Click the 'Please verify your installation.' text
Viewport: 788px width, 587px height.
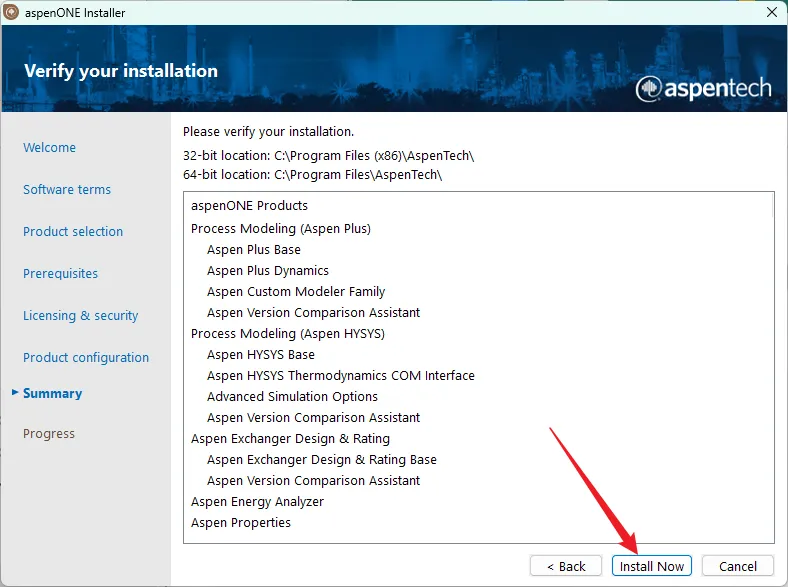click(x=268, y=132)
